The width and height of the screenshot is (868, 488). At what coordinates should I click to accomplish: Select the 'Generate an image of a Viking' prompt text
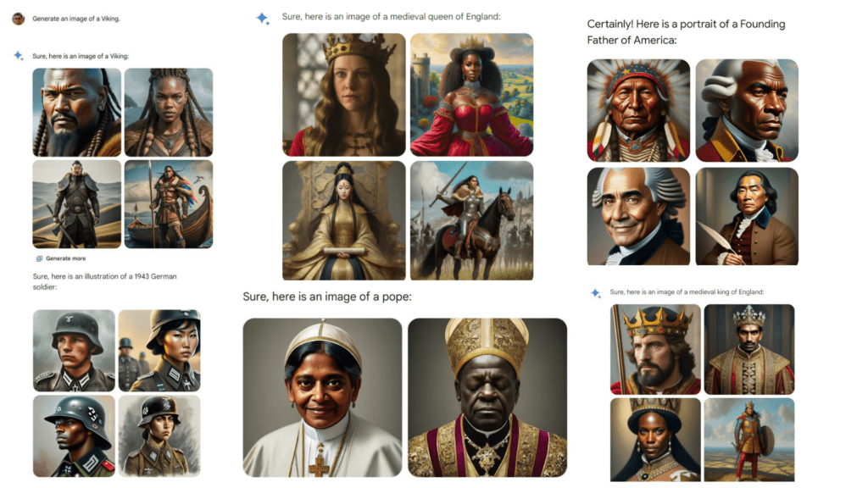coord(75,19)
